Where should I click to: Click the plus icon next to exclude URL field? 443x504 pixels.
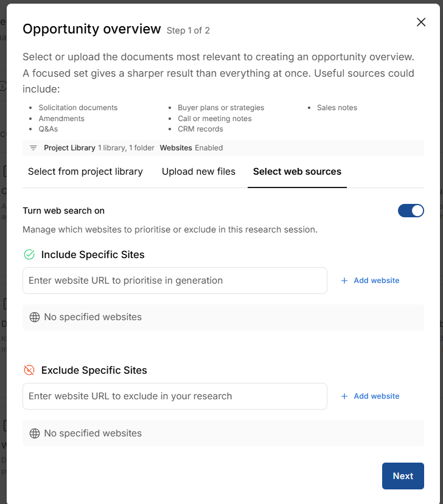pos(344,396)
